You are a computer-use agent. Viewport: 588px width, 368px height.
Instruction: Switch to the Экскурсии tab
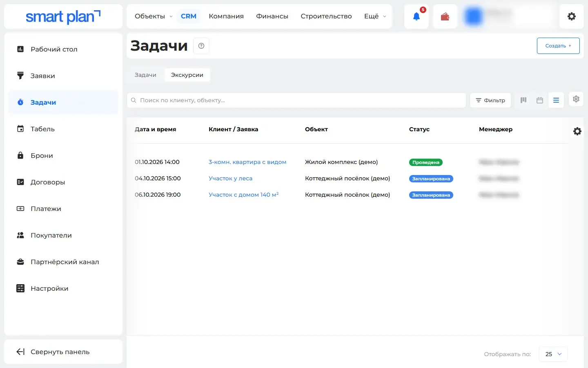pyautogui.click(x=187, y=75)
